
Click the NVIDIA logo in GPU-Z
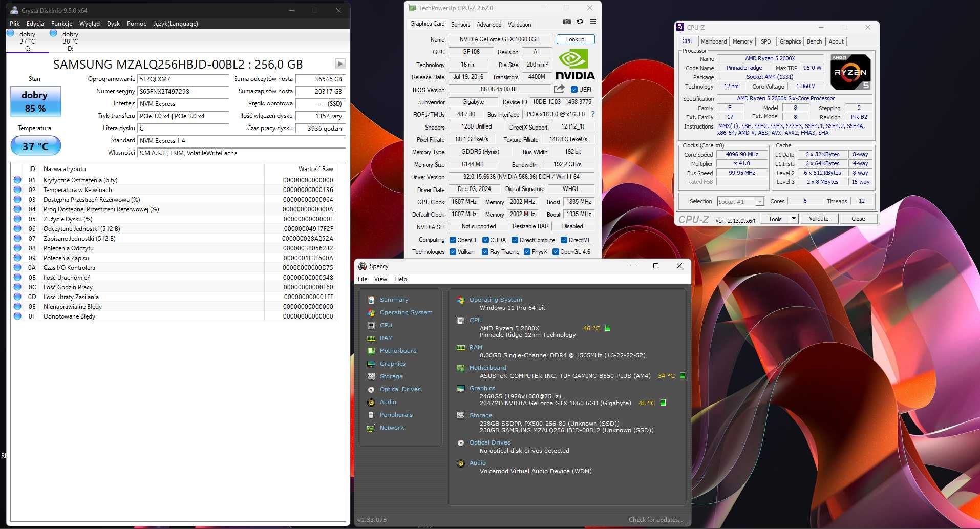[x=575, y=65]
